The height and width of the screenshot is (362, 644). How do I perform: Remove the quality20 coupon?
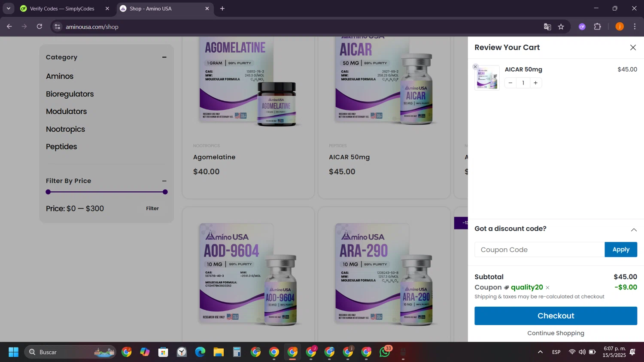click(x=547, y=288)
